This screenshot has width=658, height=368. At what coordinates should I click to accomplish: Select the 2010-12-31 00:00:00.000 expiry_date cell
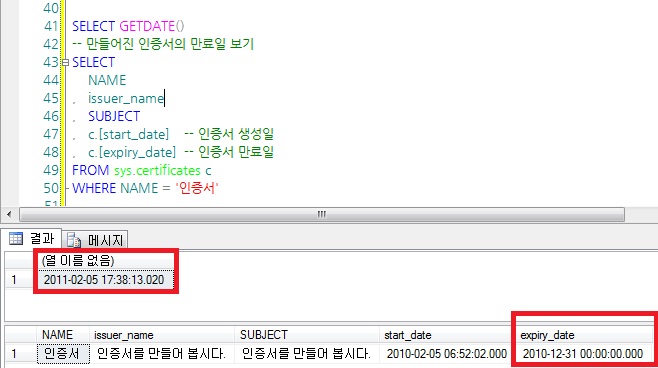583,354
